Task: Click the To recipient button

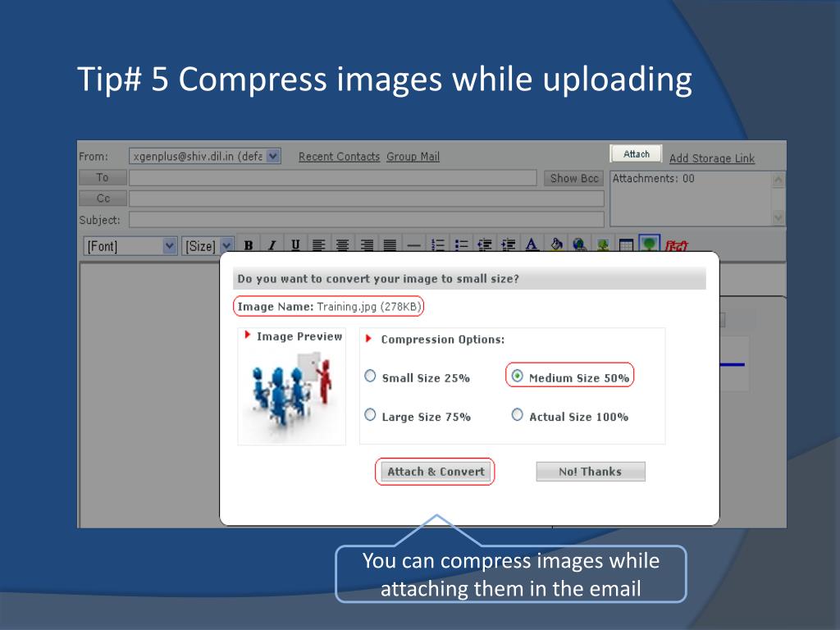Action: [x=103, y=177]
